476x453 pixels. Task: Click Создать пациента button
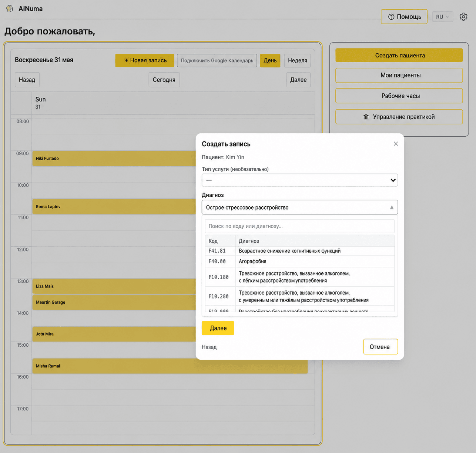[399, 55]
